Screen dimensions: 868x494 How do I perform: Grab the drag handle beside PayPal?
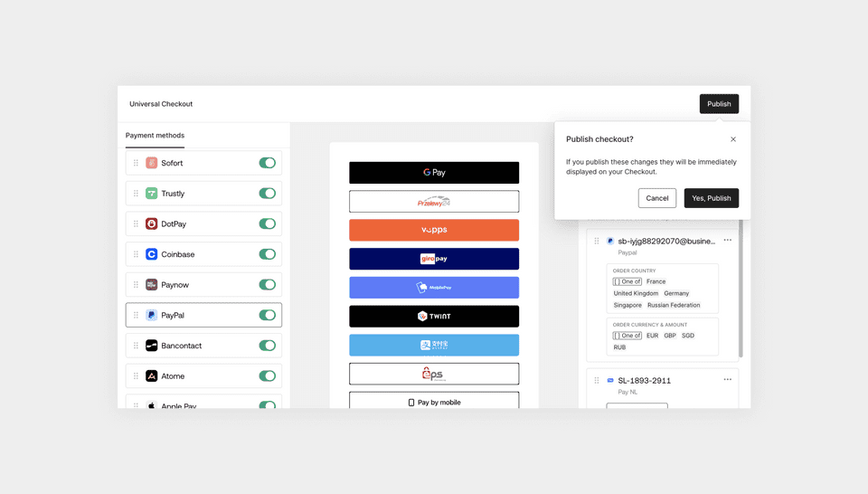[x=136, y=315]
